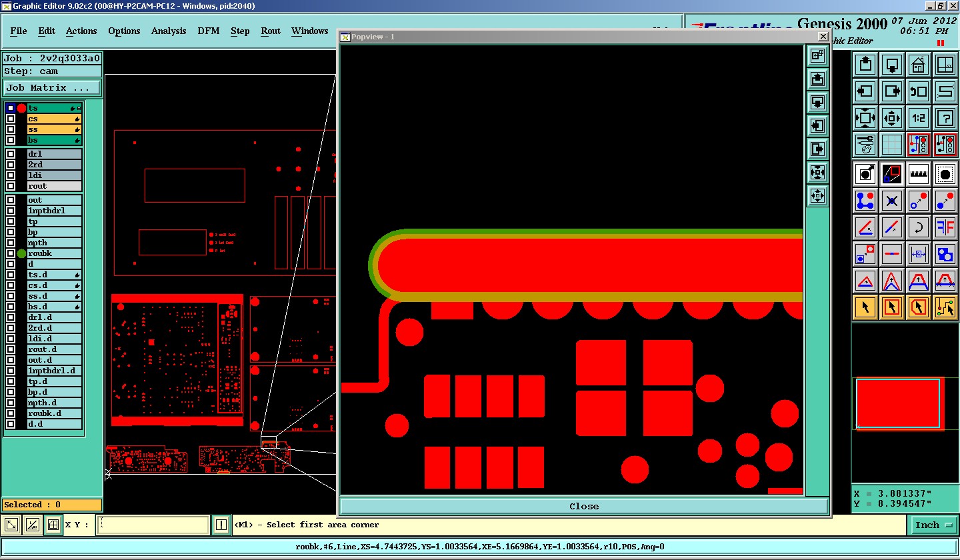The width and height of the screenshot is (960, 560).
Task: Open the Actions menu
Action: 81,31
